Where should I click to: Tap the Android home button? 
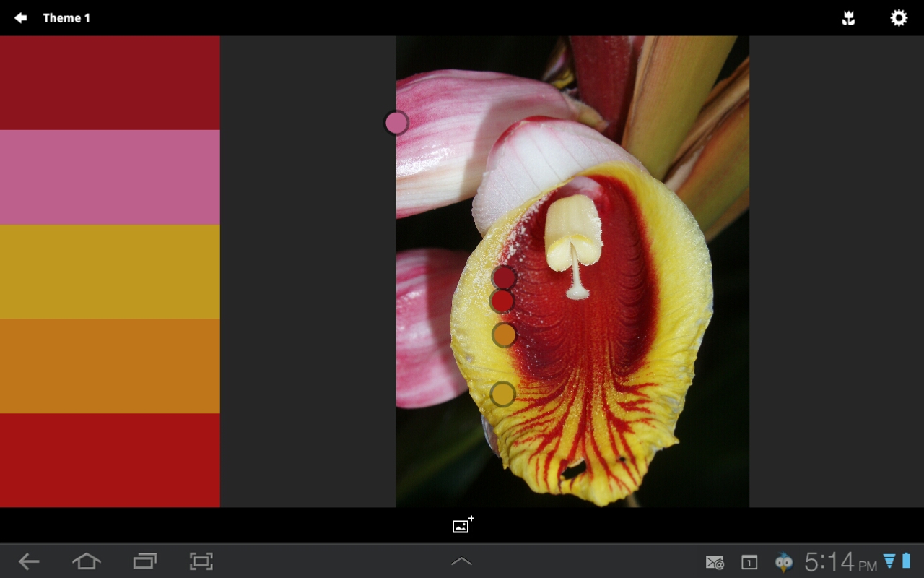click(x=87, y=561)
